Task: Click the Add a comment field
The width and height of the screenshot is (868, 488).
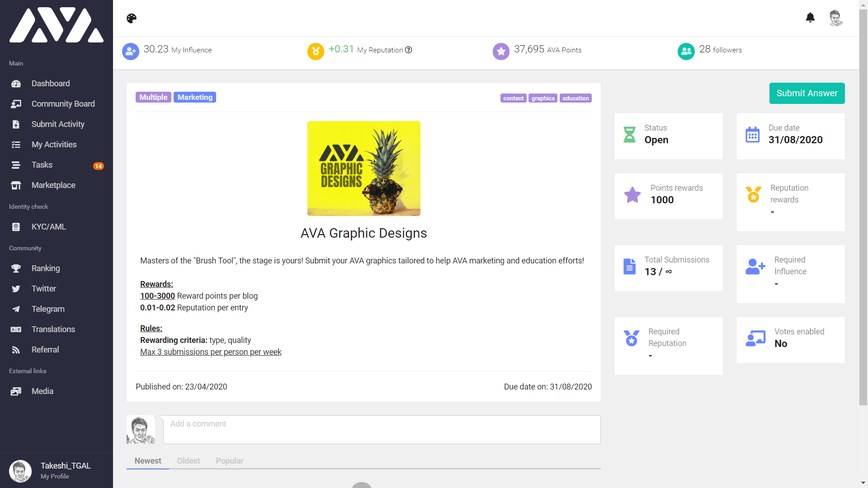Action: (382, 429)
